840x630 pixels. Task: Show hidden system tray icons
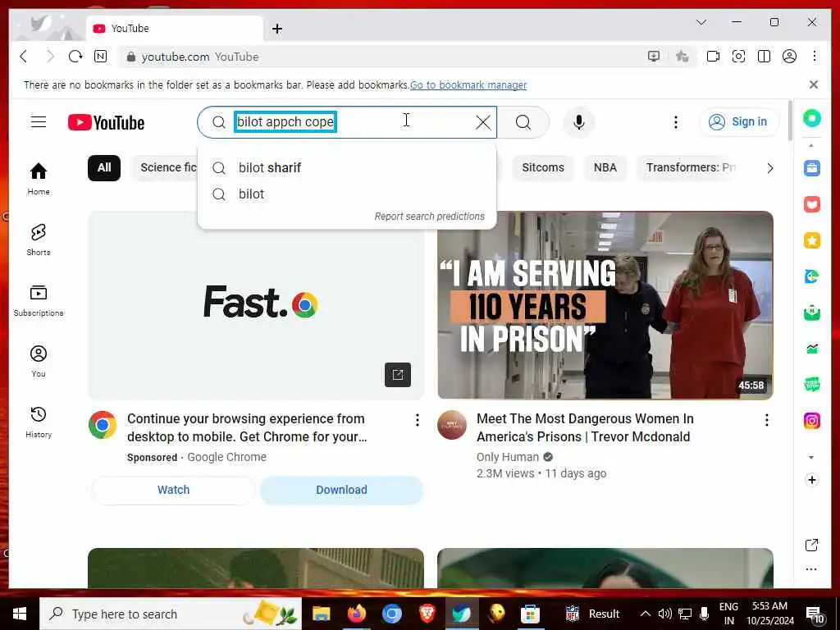click(646, 614)
